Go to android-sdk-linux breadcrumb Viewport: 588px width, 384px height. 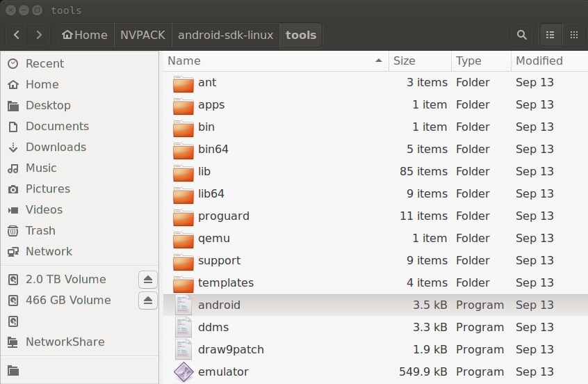[225, 35]
